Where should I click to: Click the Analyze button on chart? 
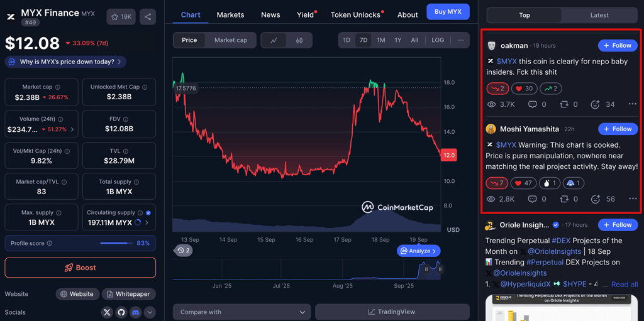coord(418,251)
